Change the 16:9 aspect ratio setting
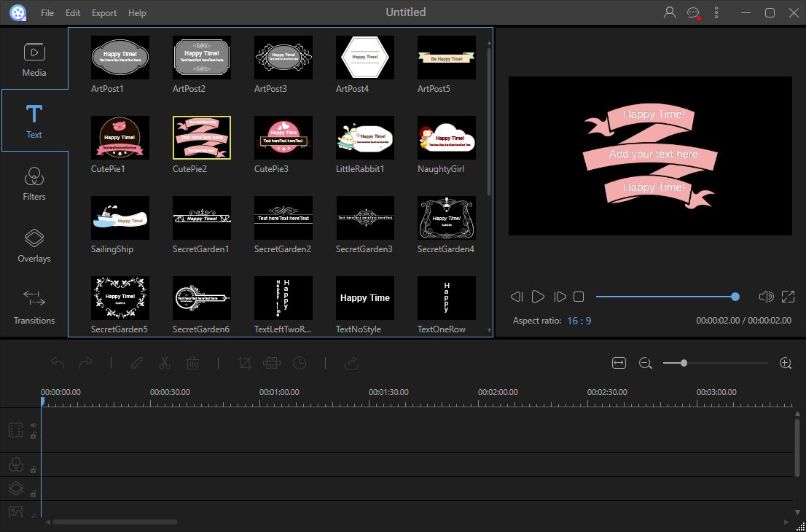The width and height of the screenshot is (806, 532). tap(579, 320)
